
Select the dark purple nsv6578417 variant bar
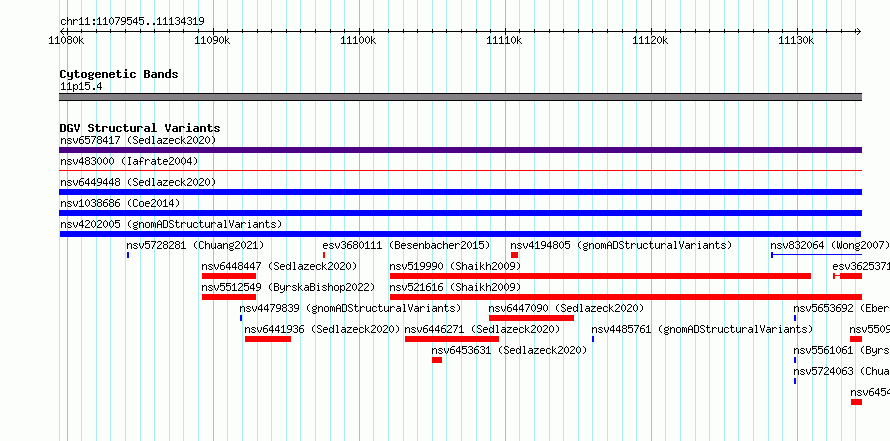click(460, 150)
